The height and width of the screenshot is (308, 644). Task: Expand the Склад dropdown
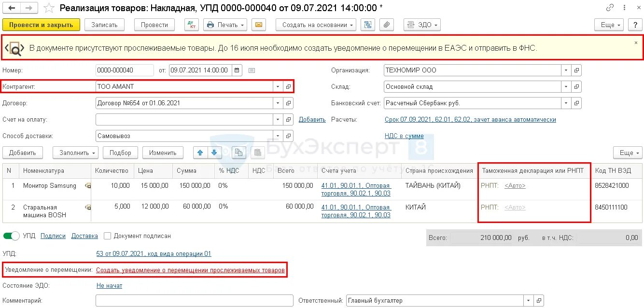tap(566, 86)
